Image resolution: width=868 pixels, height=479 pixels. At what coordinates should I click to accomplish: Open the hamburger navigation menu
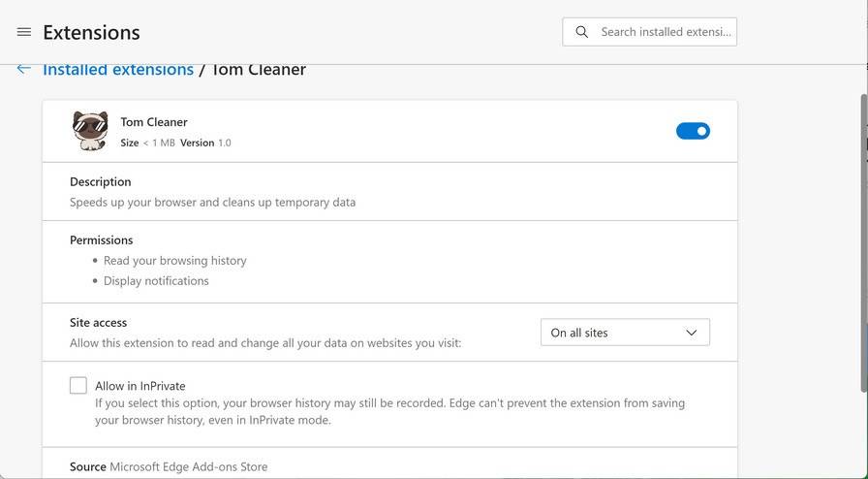(24, 32)
